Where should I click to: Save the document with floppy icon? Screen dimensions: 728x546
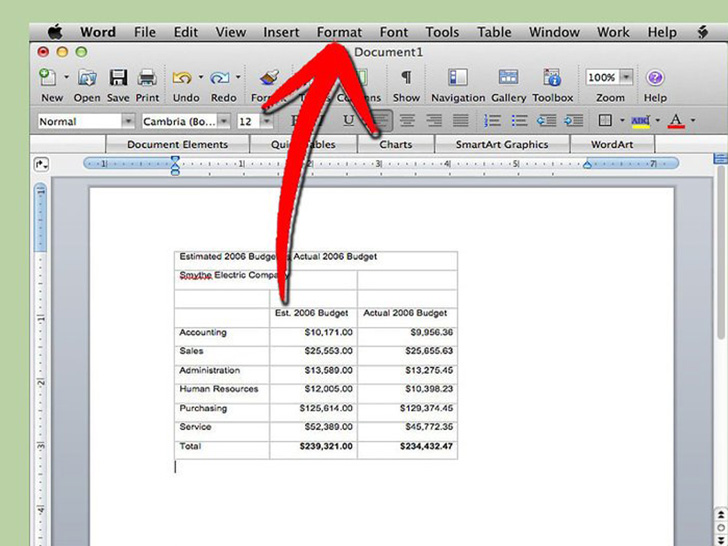click(118, 77)
